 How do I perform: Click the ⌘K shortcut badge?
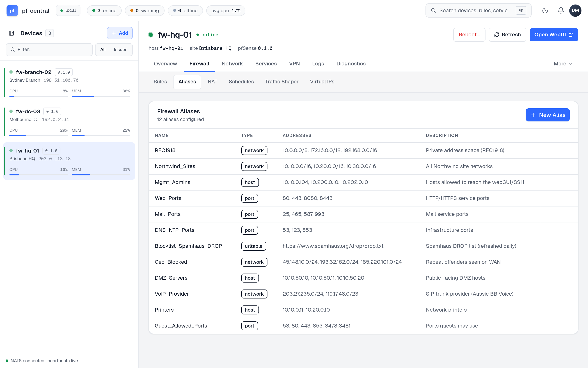click(x=521, y=10)
